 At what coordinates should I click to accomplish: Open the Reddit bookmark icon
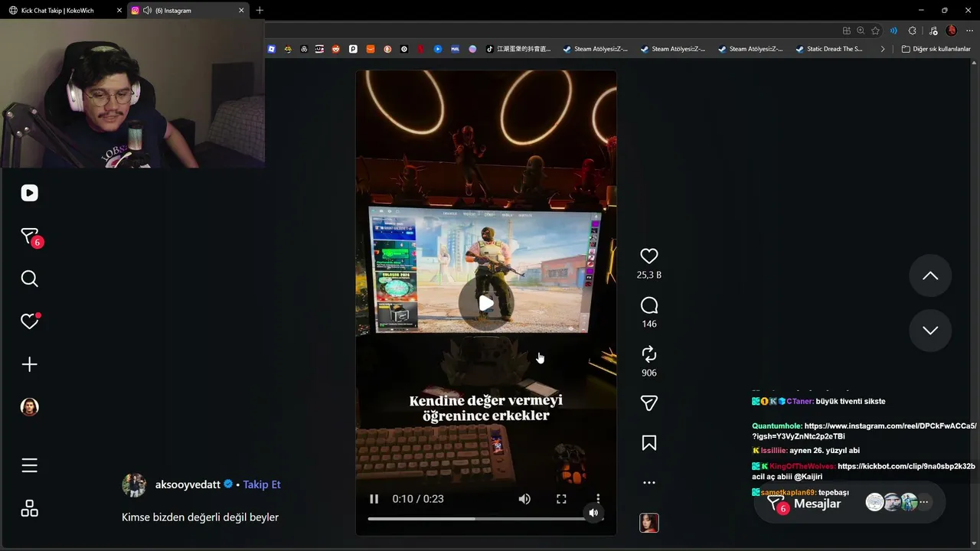pos(336,49)
